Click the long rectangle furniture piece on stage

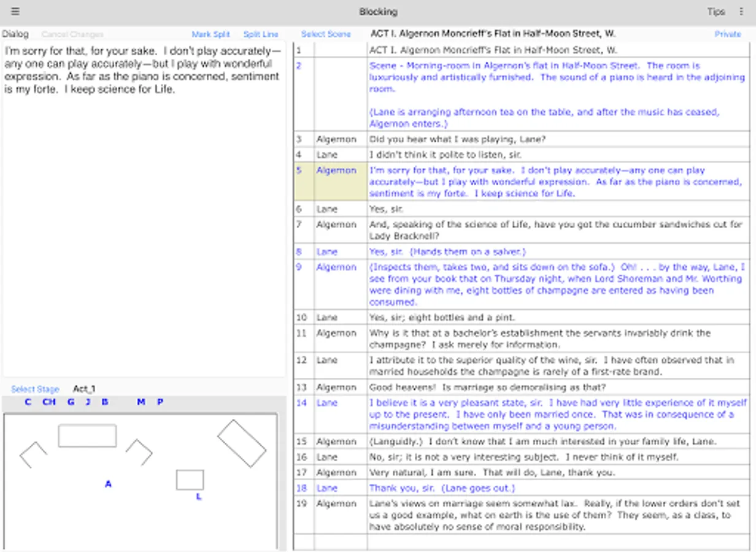(87, 435)
